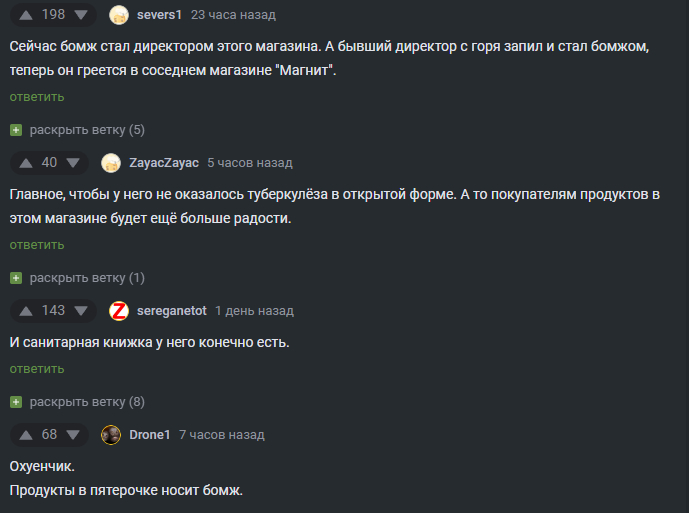This screenshot has width=689, height=513.
Task: Click sereganetot's red Z avatar
Action: click(119, 311)
